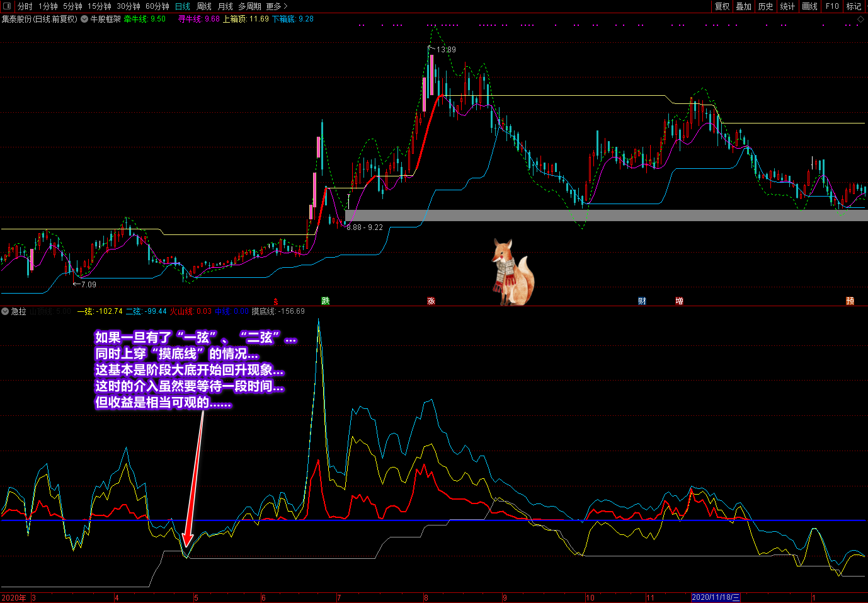868x603 pixels.
Task: Click the 跌 event marker icon
Action: point(326,301)
